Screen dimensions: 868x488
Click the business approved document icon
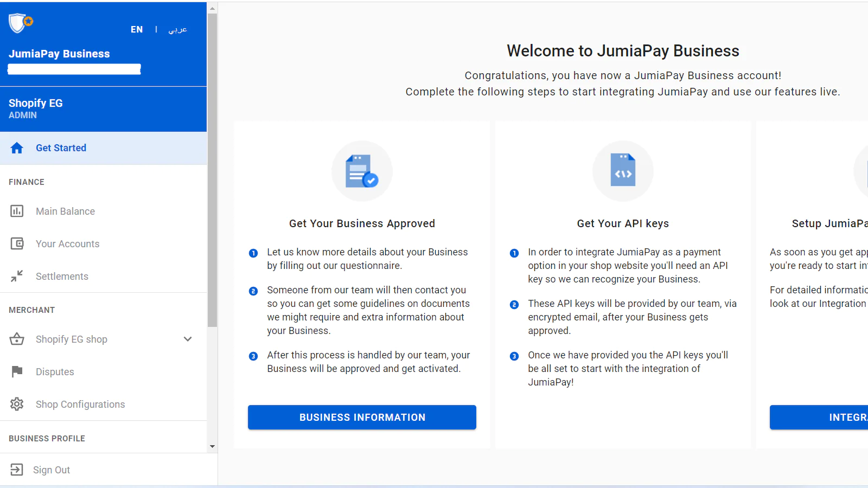click(362, 171)
